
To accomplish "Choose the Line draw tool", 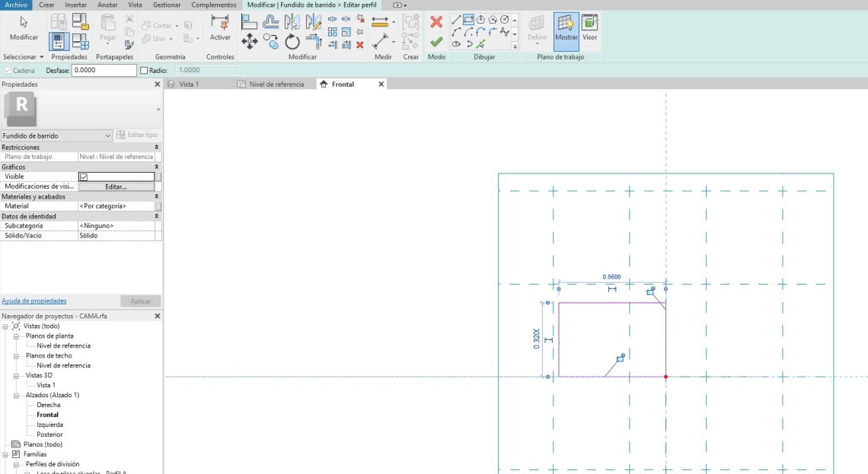I will (456, 20).
